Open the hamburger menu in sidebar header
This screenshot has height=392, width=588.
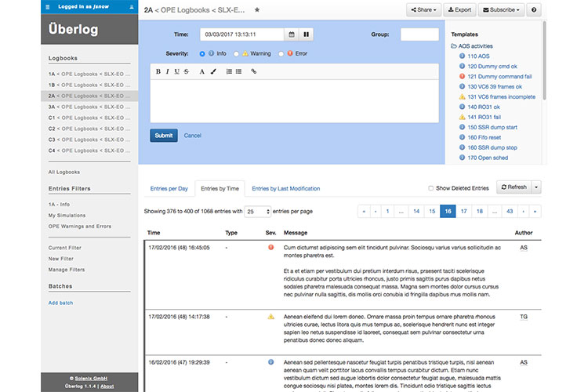pyautogui.click(x=47, y=7)
